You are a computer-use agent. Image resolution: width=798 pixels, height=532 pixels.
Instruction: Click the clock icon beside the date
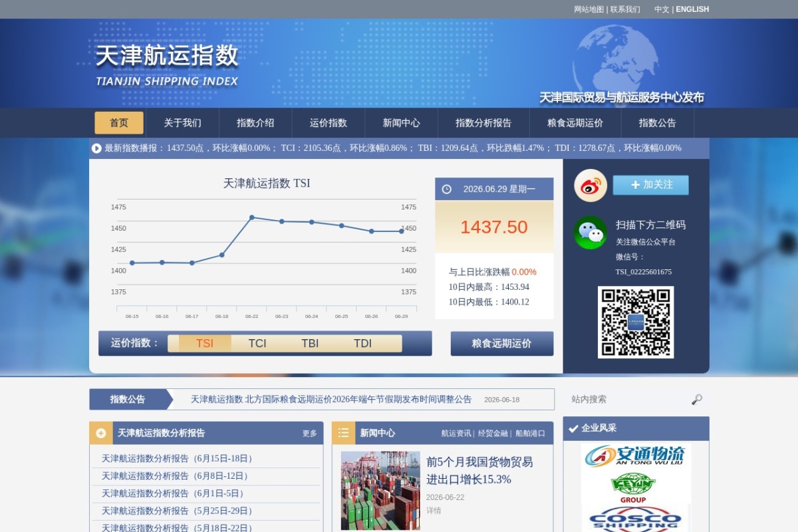coord(447,189)
